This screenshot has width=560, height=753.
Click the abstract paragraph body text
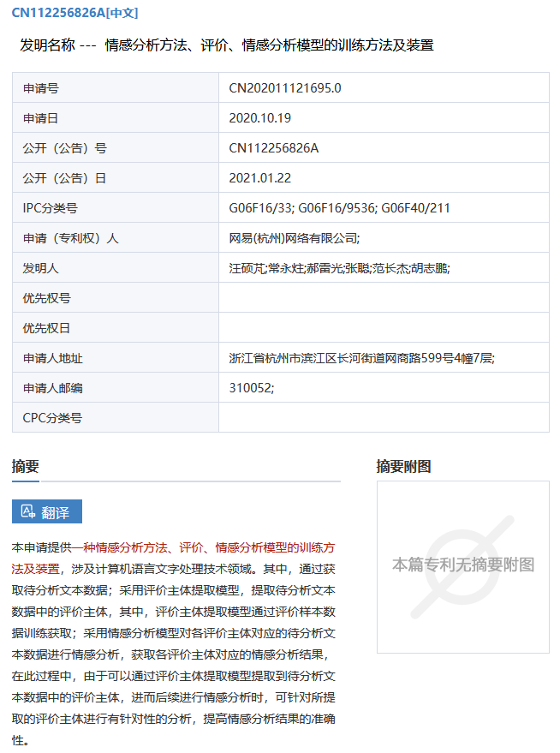click(173, 643)
